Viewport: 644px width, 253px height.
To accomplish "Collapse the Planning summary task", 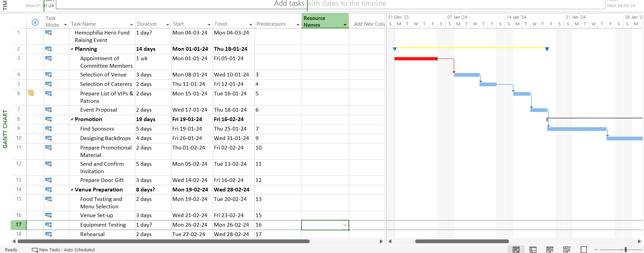I will click(x=72, y=49).
